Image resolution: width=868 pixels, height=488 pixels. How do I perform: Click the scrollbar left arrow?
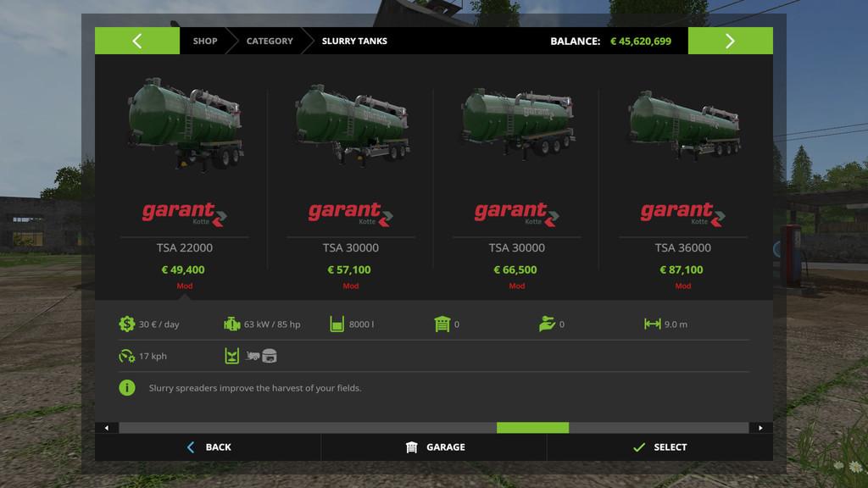pos(107,428)
